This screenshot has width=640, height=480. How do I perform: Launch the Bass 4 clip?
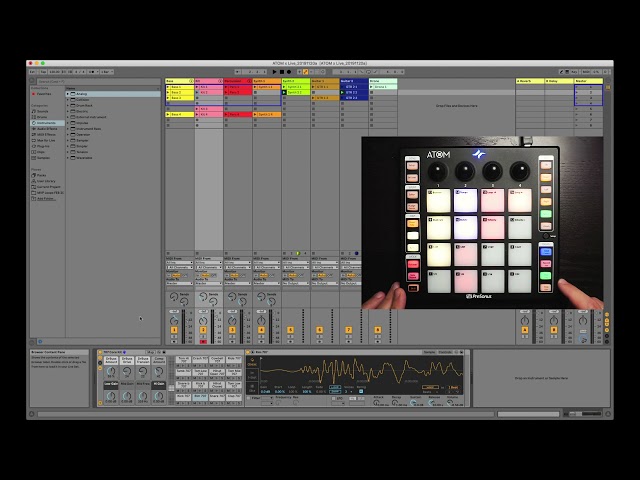point(168,115)
